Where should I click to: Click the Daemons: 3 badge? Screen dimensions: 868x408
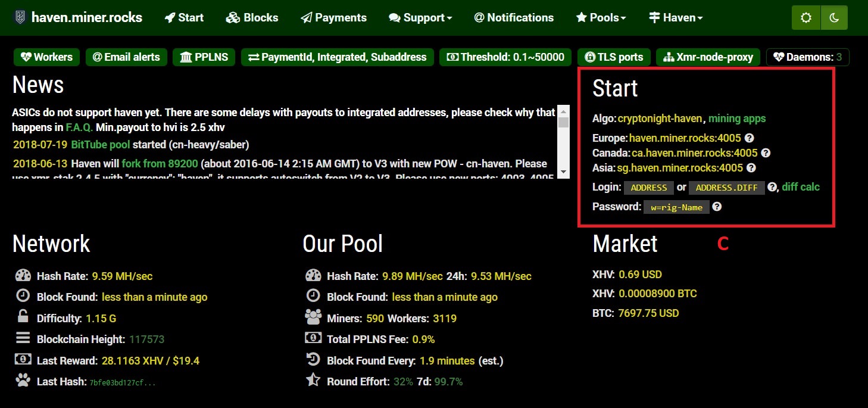click(x=808, y=57)
